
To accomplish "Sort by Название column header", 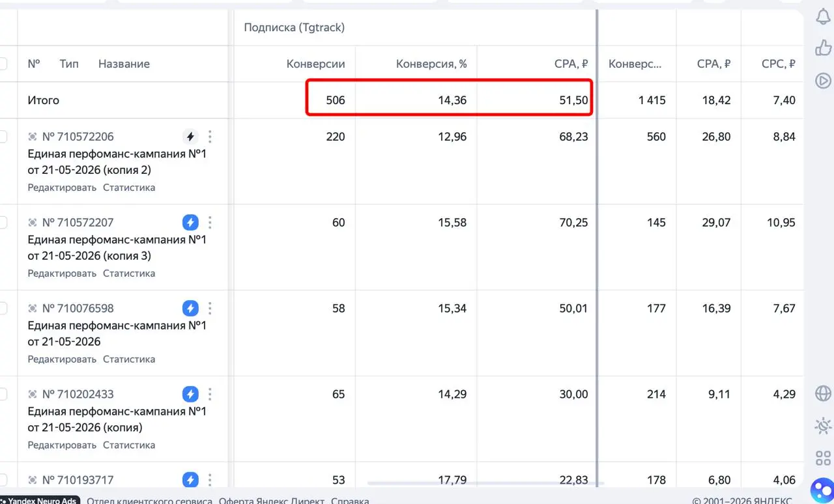I will click(124, 64).
